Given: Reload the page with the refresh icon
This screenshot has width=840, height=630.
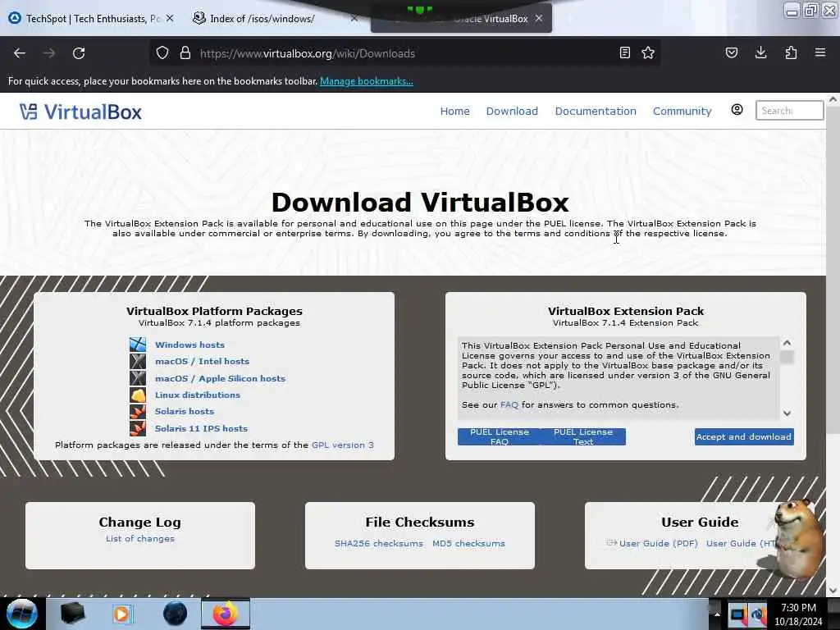Looking at the screenshot, I should coord(79,53).
